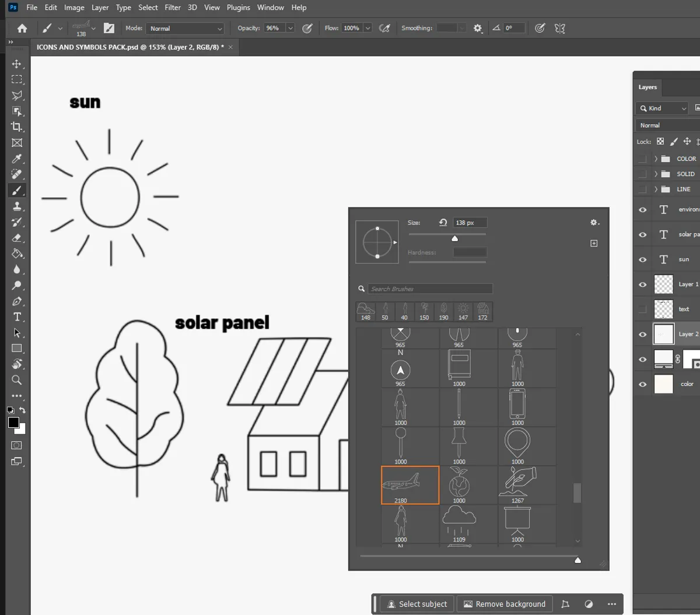Open the brush settings gear in the brush picker
The image size is (700, 615).
(x=594, y=222)
